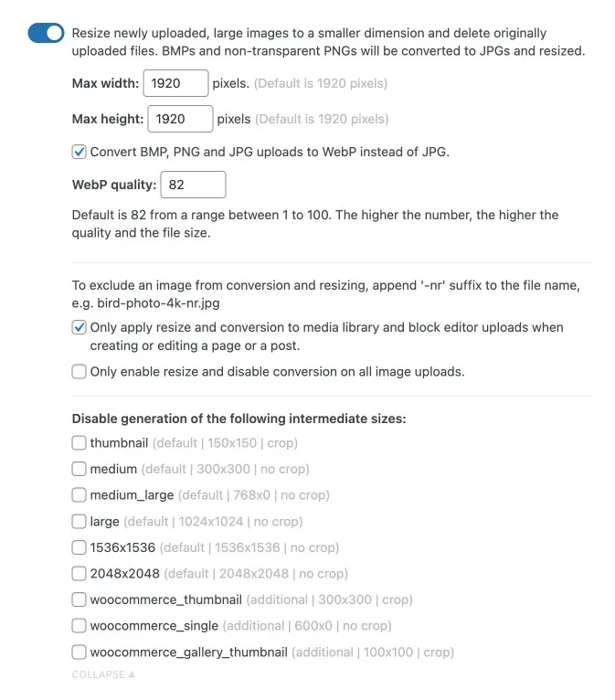Disable woocommerce_thumbnail size generation
This screenshot has width=615, height=700.
80,600
